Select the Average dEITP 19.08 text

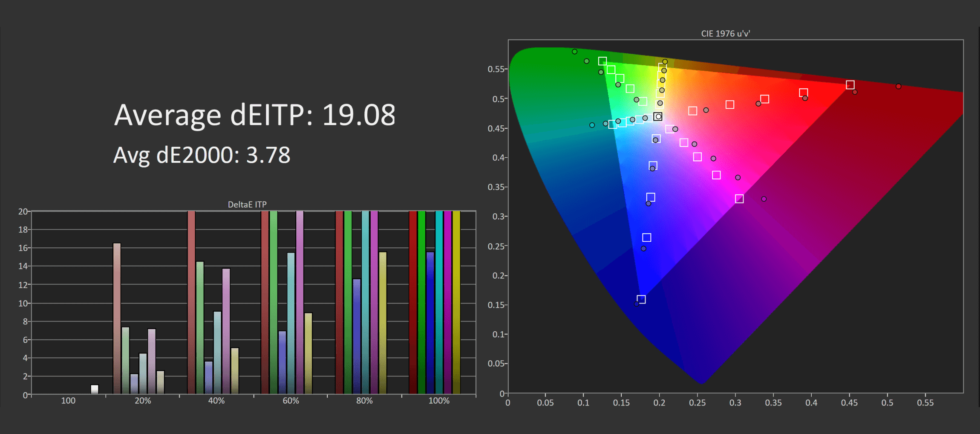pyautogui.click(x=254, y=115)
